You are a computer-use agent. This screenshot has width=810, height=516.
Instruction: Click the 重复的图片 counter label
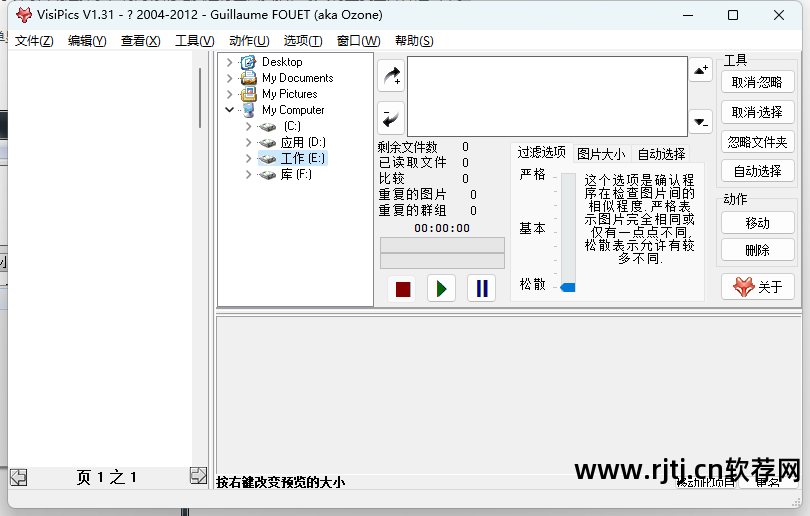pos(412,195)
